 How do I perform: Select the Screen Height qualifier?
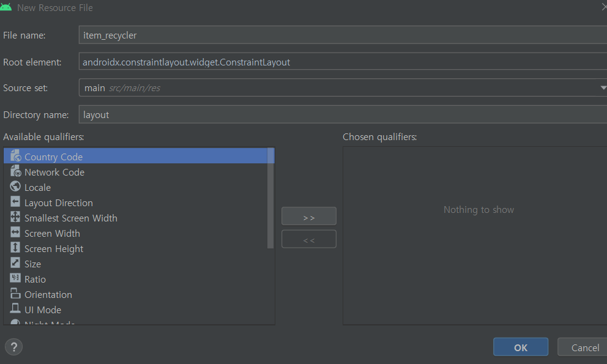pyautogui.click(x=135, y=248)
